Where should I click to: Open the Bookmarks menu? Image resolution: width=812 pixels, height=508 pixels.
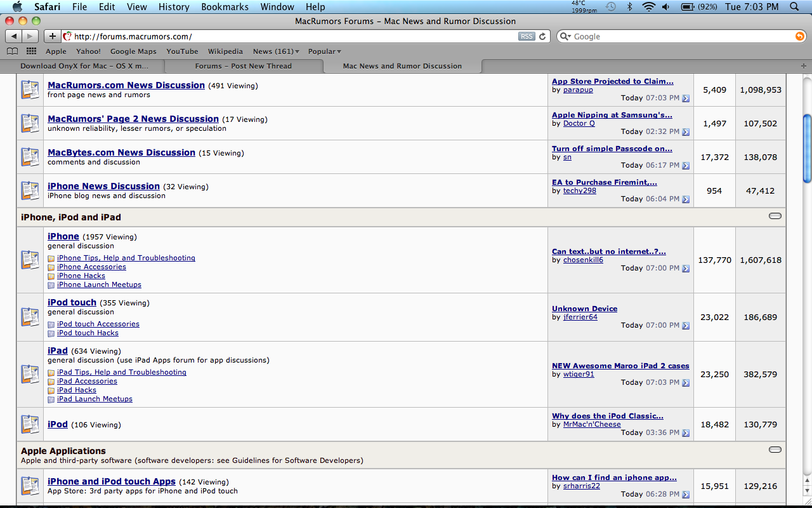[224, 7]
